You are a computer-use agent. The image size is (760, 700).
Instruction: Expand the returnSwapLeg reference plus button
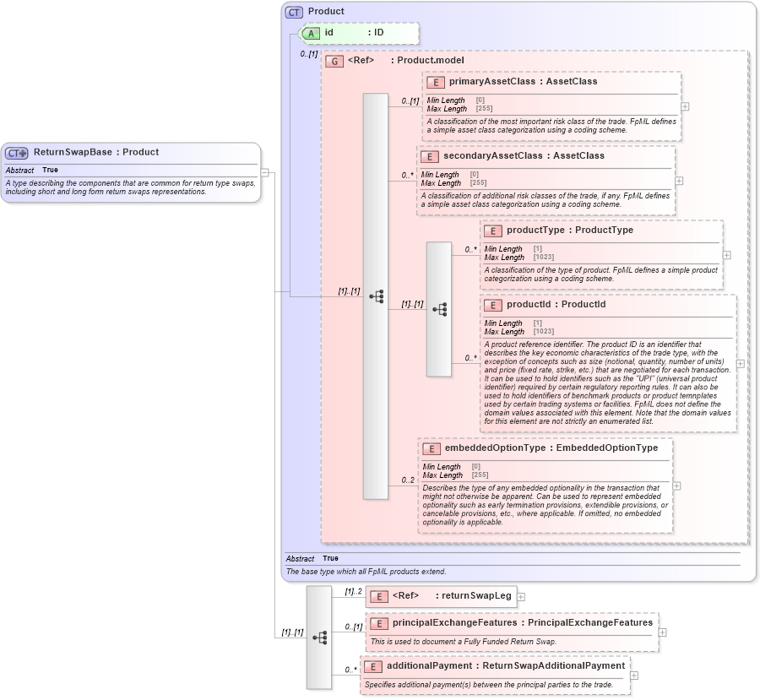tap(521, 596)
